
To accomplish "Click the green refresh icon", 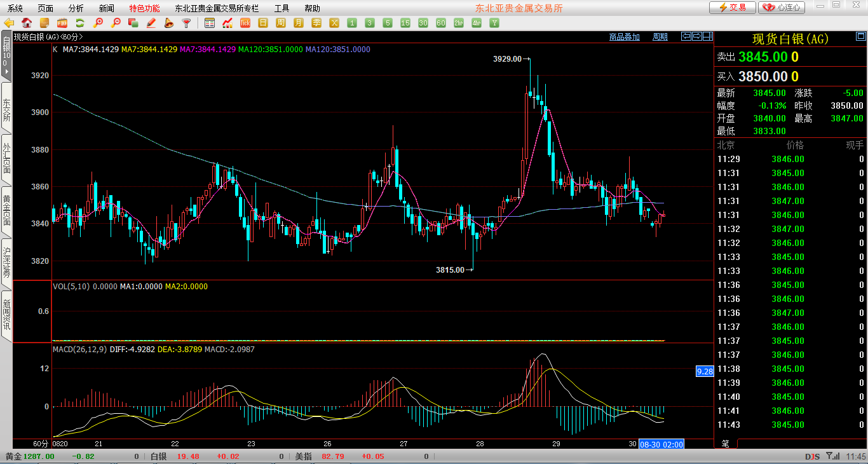I will [80, 23].
